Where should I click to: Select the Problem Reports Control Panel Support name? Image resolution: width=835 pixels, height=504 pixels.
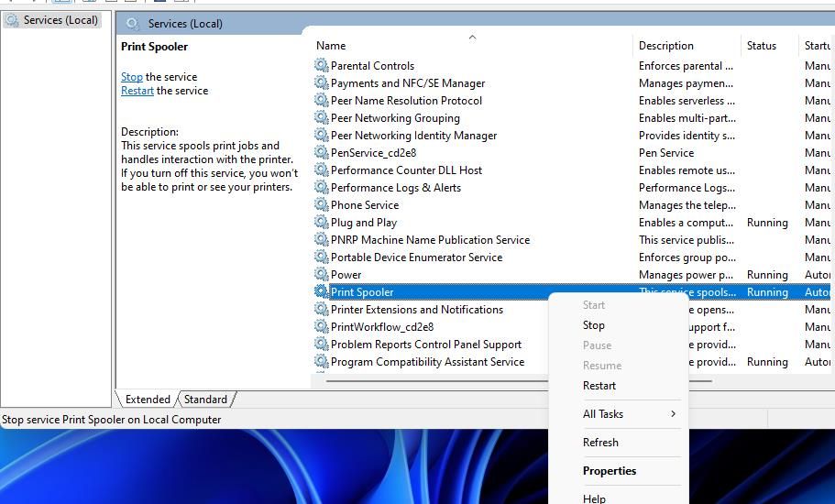(x=426, y=345)
